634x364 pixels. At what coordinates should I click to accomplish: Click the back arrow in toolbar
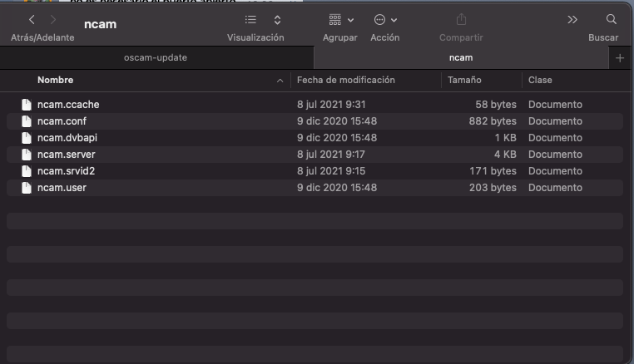tap(32, 19)
